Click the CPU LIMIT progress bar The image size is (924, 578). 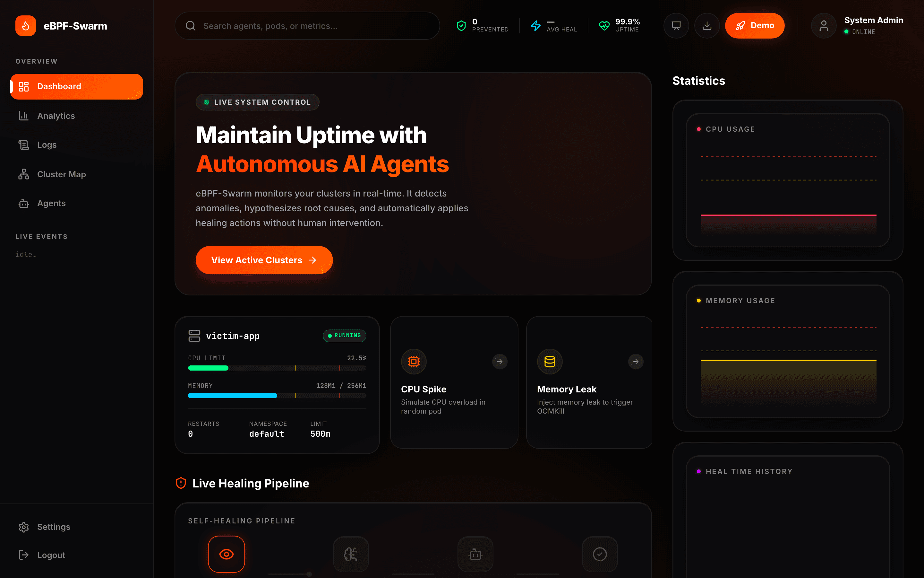tap(277, 368)
